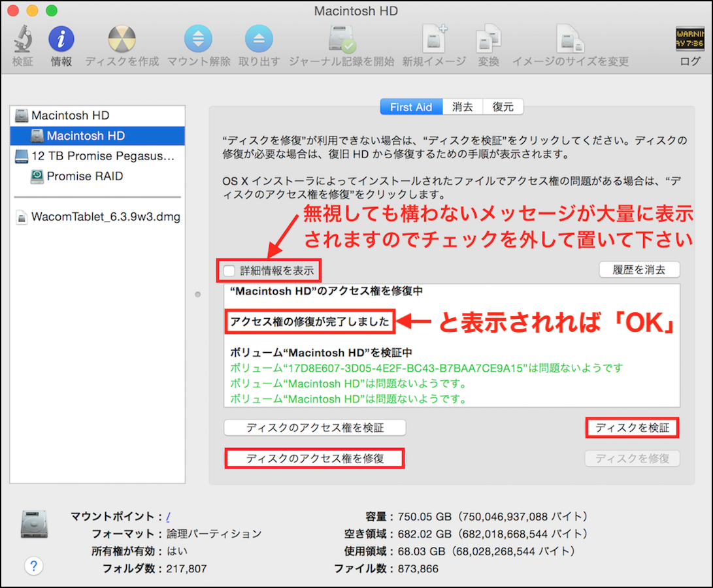Screen dimensions: 713x588
Task: Click the hard disk icon beside the mount point info
Action: point(34,525)
